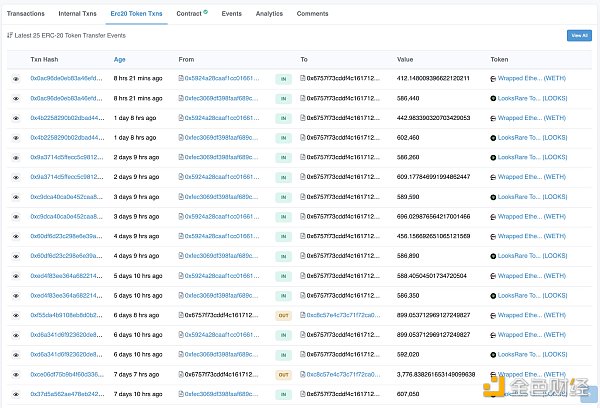Image resolution: width=600 pixels, height=408 pixels.
Task: Switch Age column header to date format
Action: 120,59
